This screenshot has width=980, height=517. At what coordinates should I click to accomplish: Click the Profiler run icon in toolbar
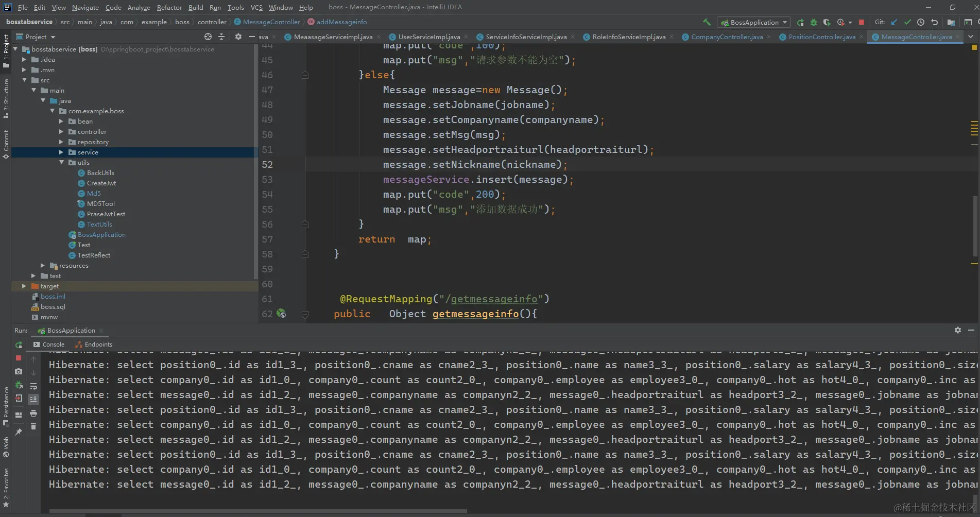[x=840, y=22]
